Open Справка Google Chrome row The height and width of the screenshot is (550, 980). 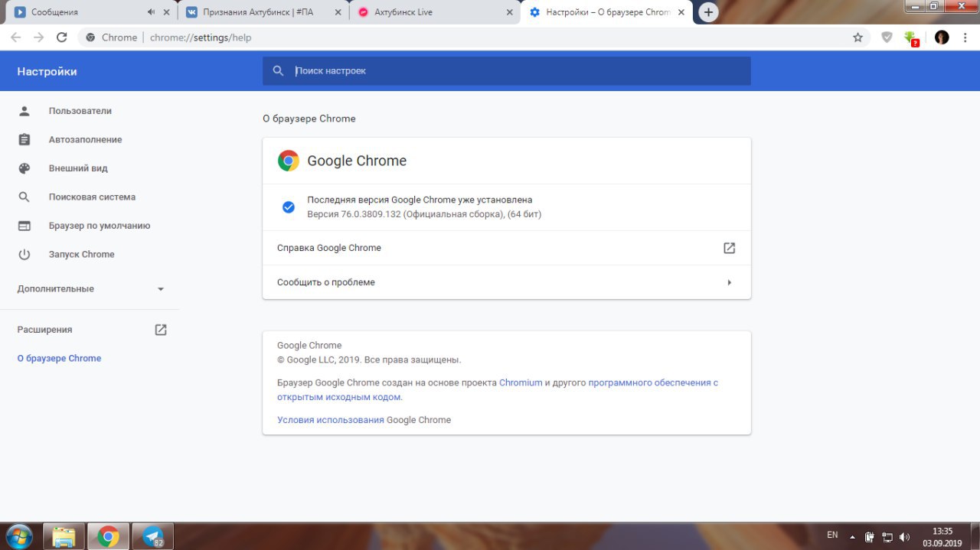[507, 248]
